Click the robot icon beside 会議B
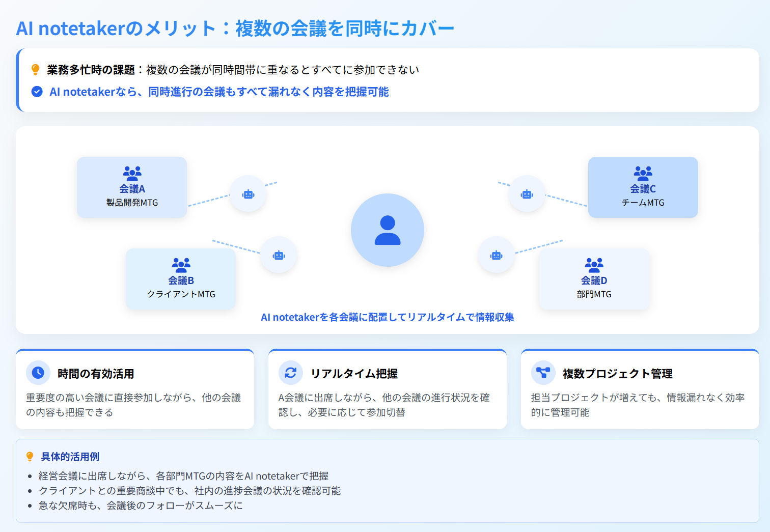The width and height of the screenshot is (770, 532). click(x=279, y=255)
